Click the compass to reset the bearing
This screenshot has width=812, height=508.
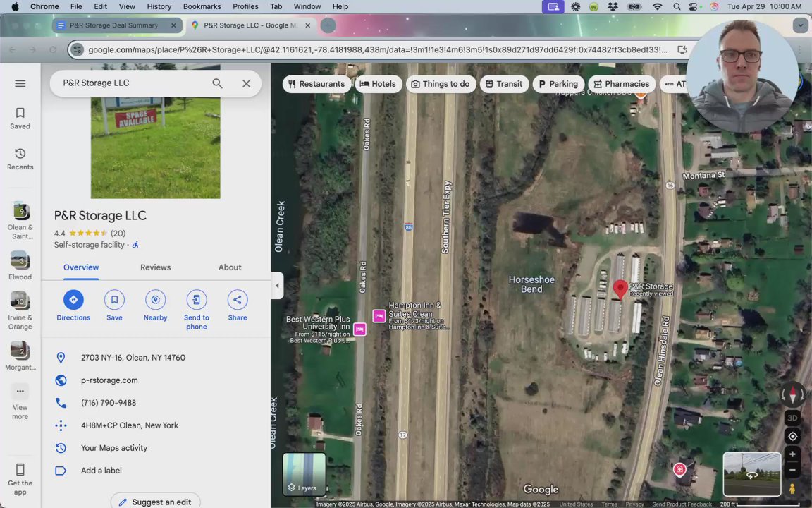click(792, 394)
